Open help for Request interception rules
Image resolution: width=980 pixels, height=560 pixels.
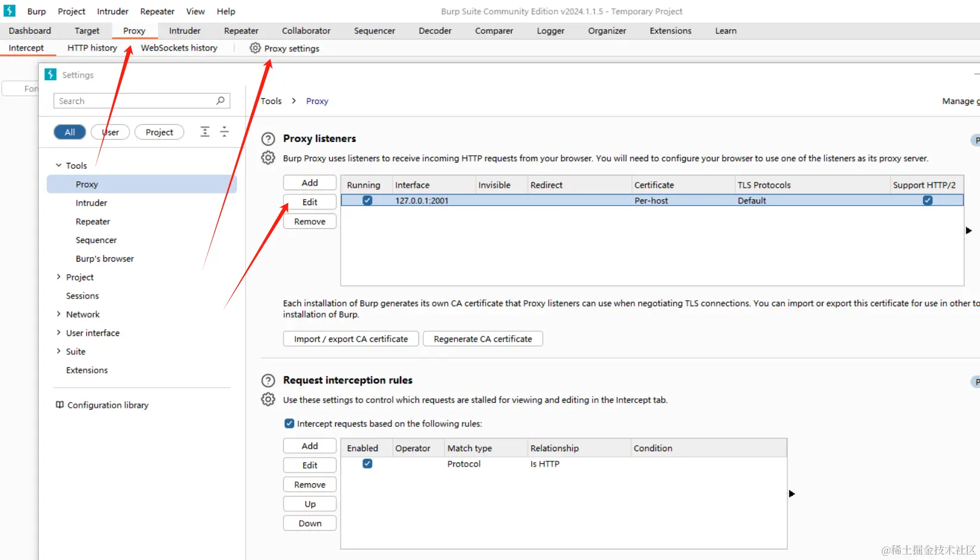point(269,380)
